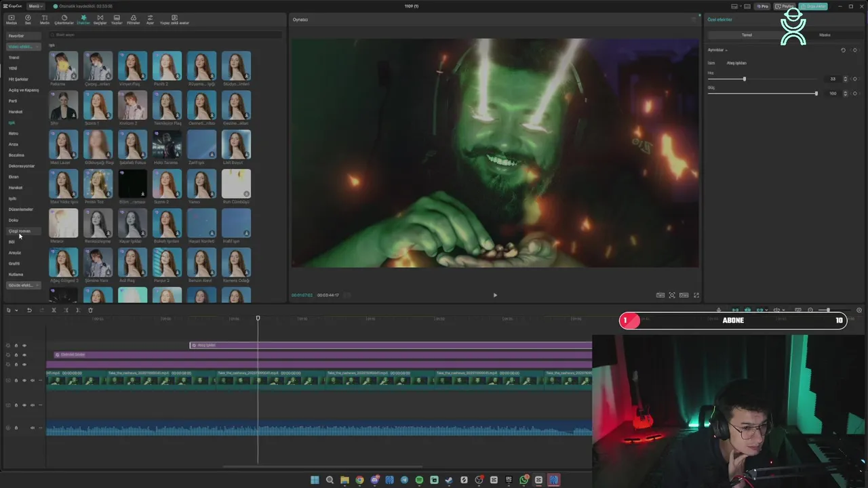Viewport: 868px width, 488px height.
Task: Toggle lock on the Elektrikli Gözler track
Action: 16,355
